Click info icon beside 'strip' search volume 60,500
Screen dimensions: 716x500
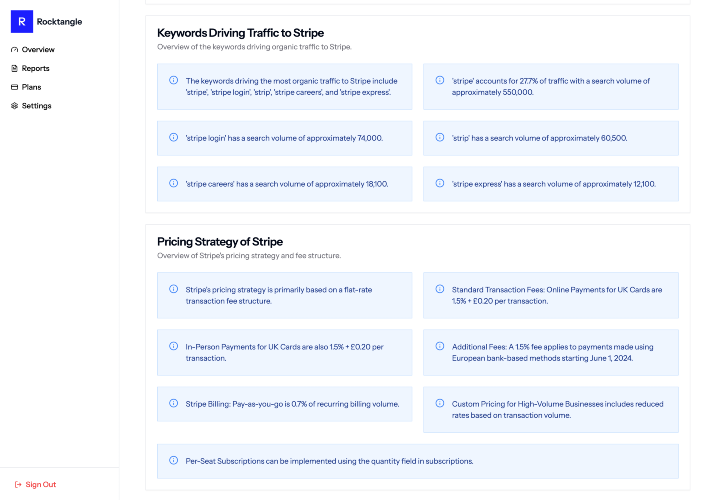pyautogui.click(x=440, y=137)
